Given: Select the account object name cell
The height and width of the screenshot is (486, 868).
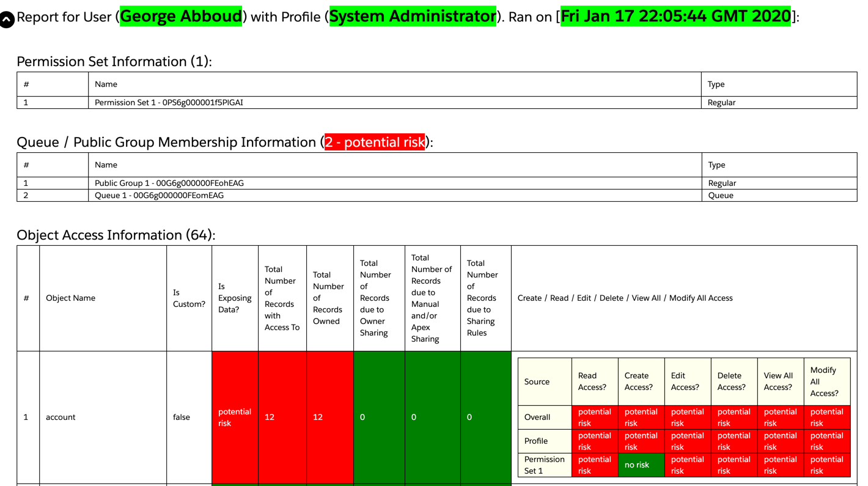Looking at the screenshot, I should pyautogui.click(x=60, y=417).
